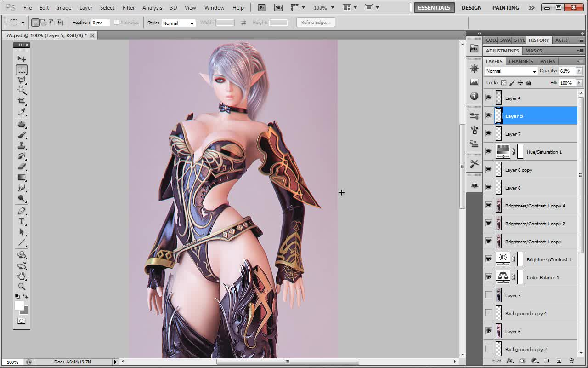This screenshot has height=368, width=588.
Task: Switch to the Essentials workspace
Action: [434, 8]
